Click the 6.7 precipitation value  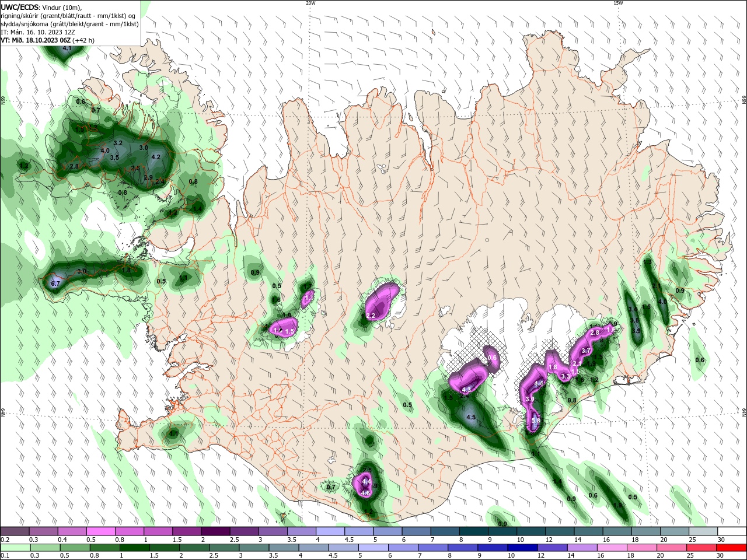[x=55, y=283]
